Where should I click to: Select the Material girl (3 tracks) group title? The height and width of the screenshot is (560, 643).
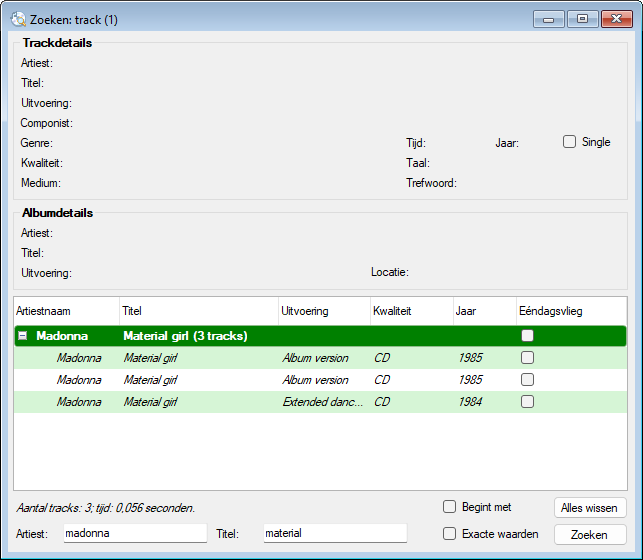tap(185, 336)
